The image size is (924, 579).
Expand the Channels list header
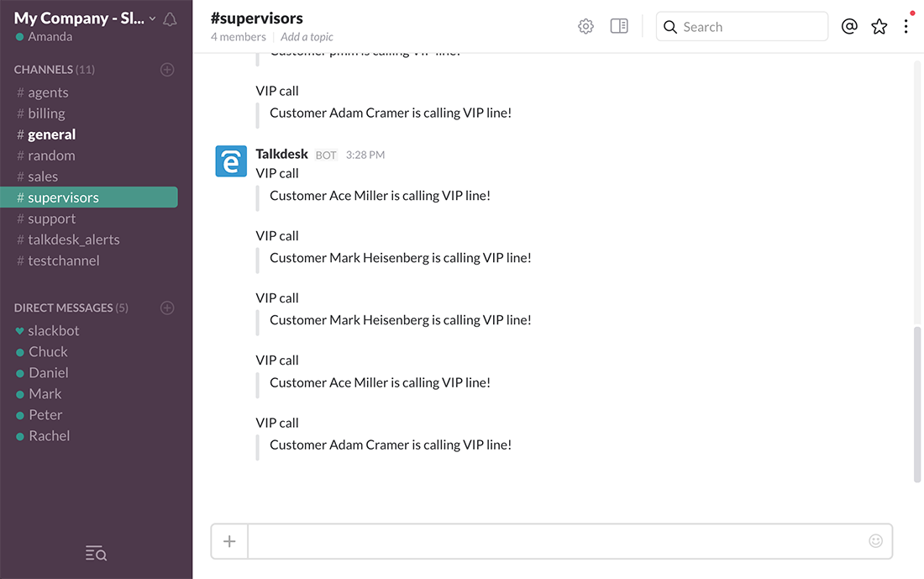55,70
